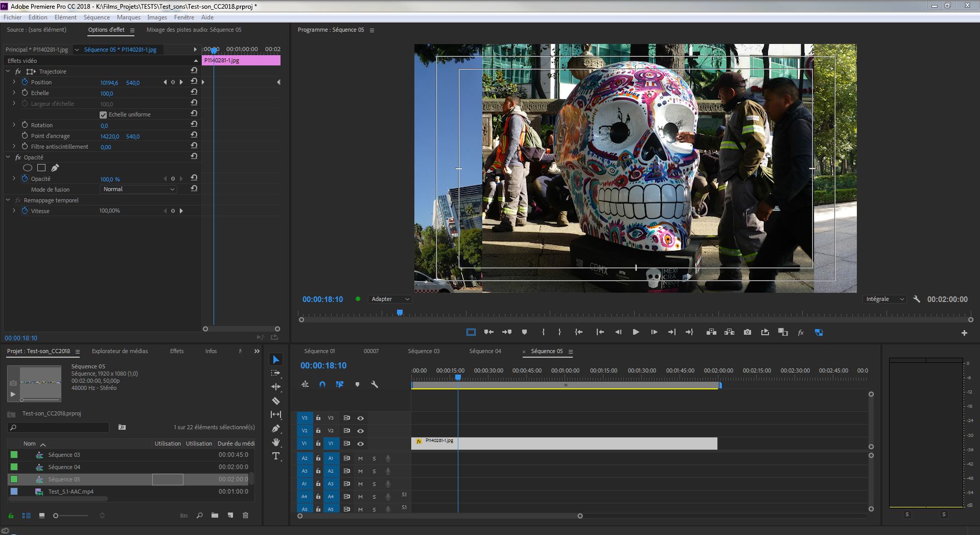The image size is (980, 535).
Task: Switch to the Séquence 04 timeline tab
Action: [x=485, y=351]
